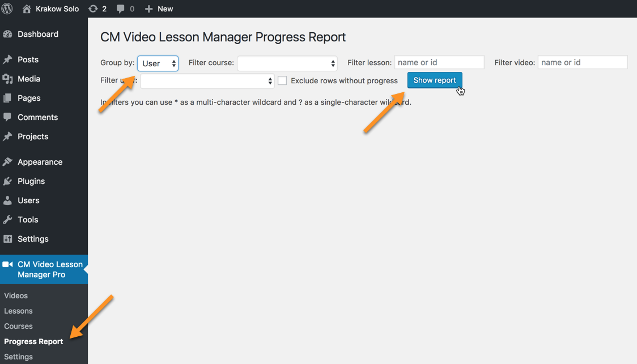Open the Projects menu label

tap(33, 136)
